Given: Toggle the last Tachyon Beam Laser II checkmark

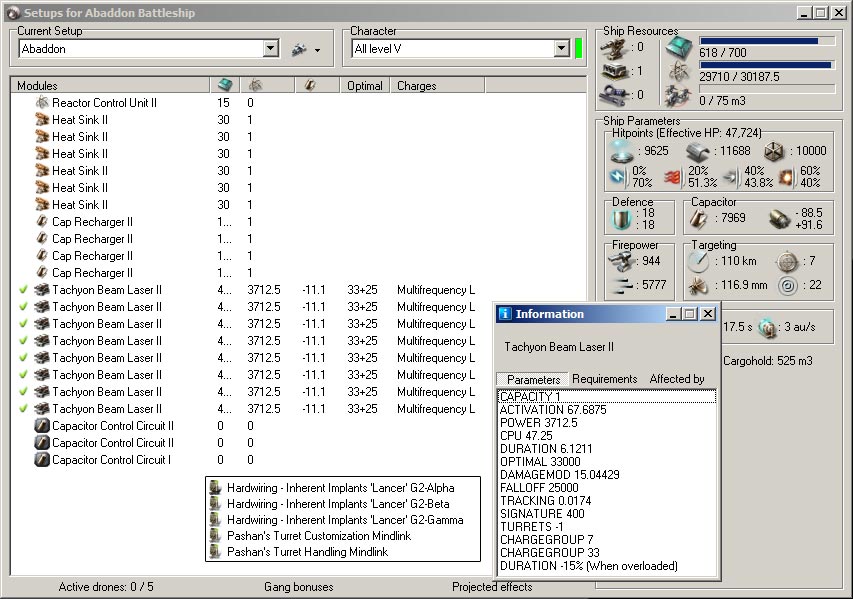Looking at the screenshot, I should [23, 409].
